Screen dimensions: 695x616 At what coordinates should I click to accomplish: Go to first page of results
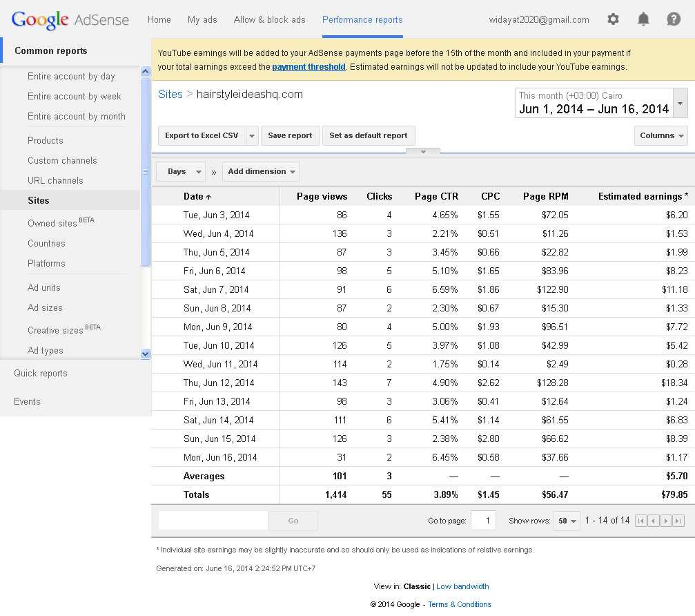[x=640, y=521]
